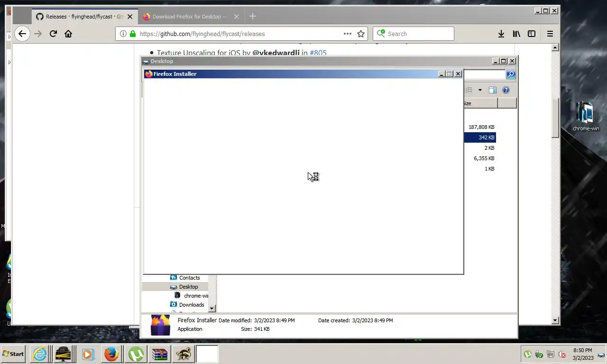Open Firefox downloads panel

point(501,34)
